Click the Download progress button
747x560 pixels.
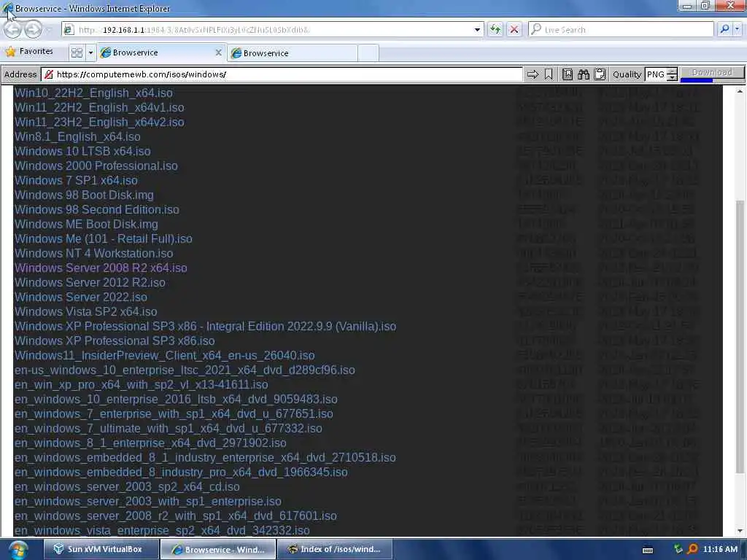tap(712, 74)
